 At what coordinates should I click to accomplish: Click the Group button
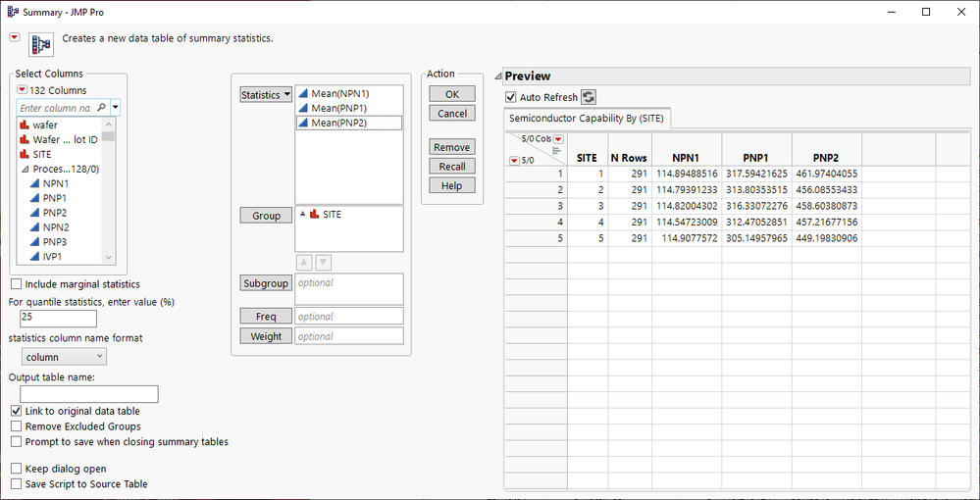coord(266,216)
